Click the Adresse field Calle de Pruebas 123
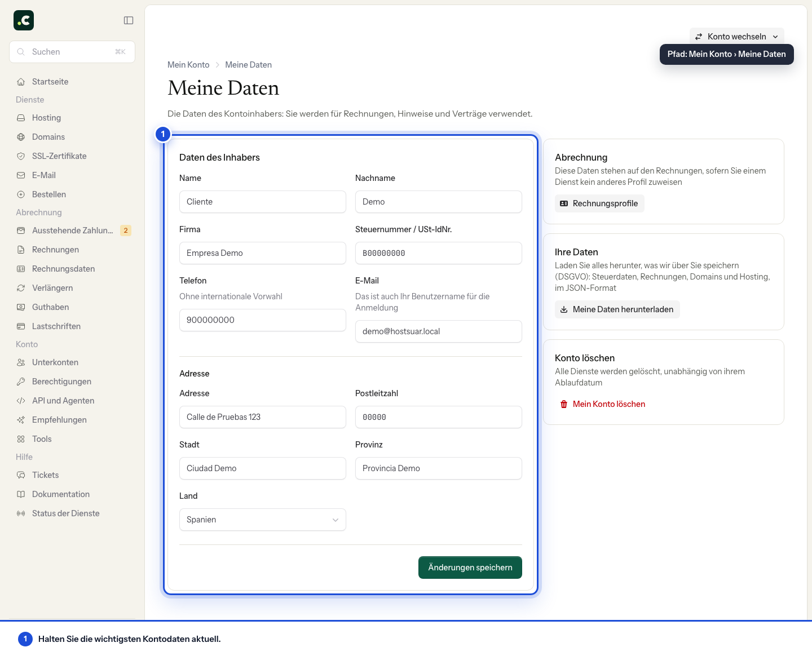This screenshot has height=656, width=812. click(263, 417)
